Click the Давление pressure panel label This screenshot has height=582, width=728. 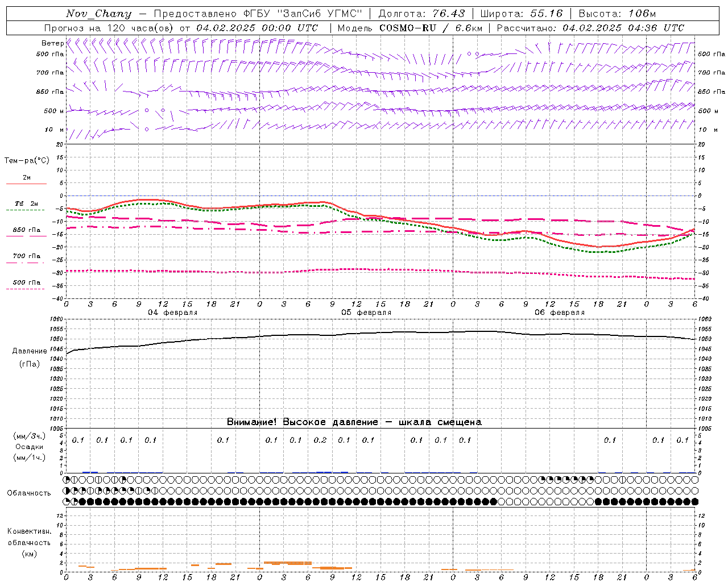(30, 351)
